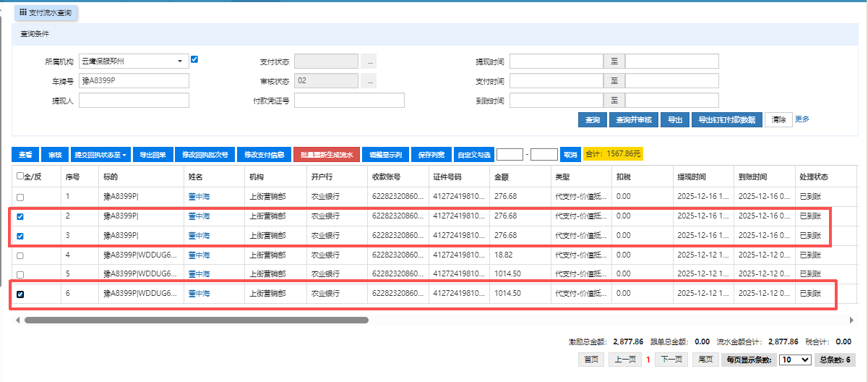Open the 更多 link for more filters
Screen dimensions: 868x382
click(x=802, y=119)
